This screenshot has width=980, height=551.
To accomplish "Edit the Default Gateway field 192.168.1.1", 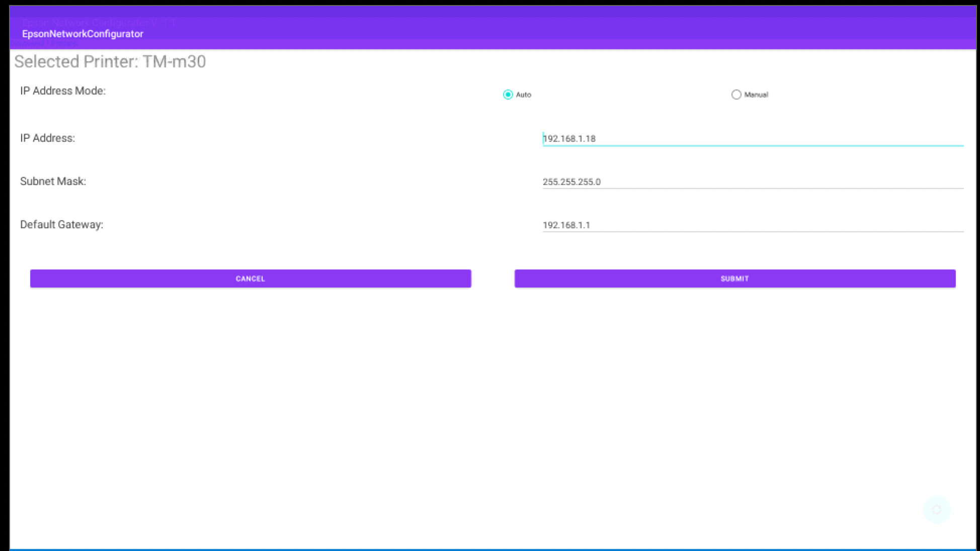I will pyautogui.click(x=752, y=225).
